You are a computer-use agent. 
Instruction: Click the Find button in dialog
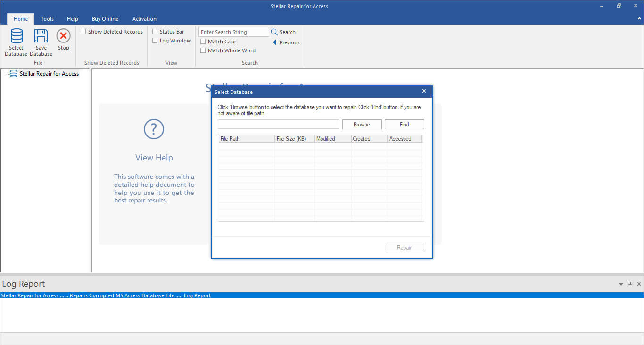[x=404, y=125]
